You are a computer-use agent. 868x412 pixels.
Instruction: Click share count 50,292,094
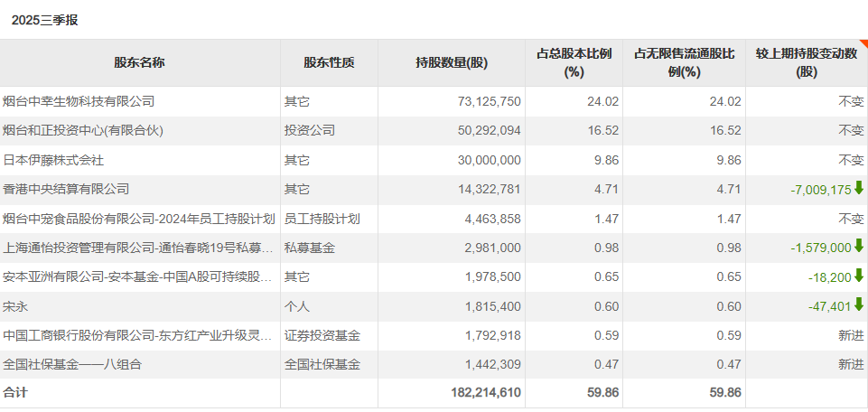click(490, 131)
